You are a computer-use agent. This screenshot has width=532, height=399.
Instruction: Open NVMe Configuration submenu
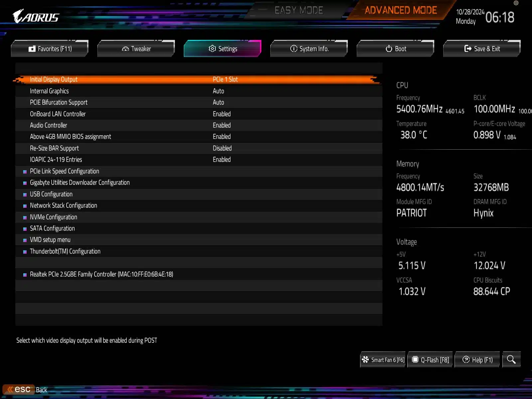click(54, 217)
